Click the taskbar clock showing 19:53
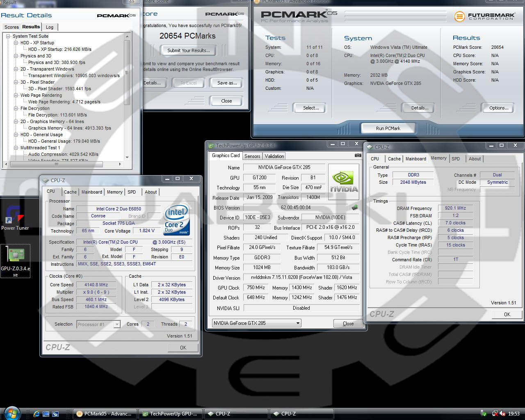This screenshot has height=420, width=525. pyautogui.click(x=514, y=414)
